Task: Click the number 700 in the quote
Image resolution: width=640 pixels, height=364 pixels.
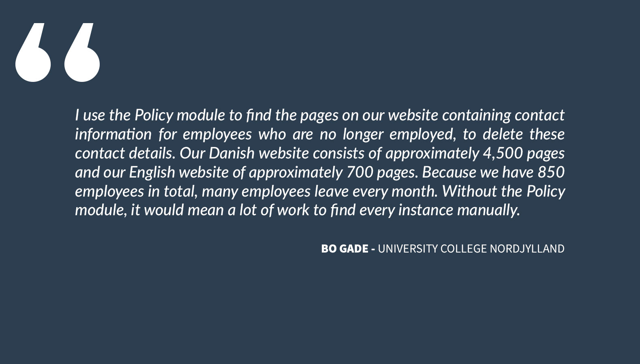Action: [x=360, y=172]
